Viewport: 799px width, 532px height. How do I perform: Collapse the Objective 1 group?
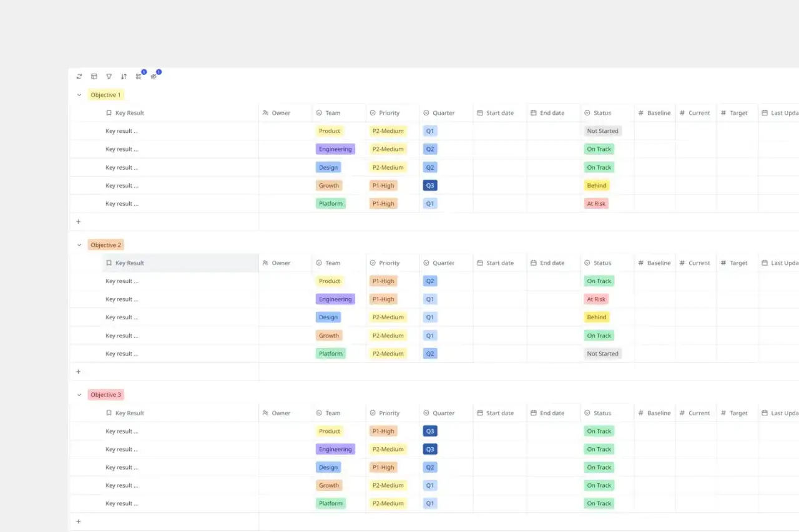79,95
